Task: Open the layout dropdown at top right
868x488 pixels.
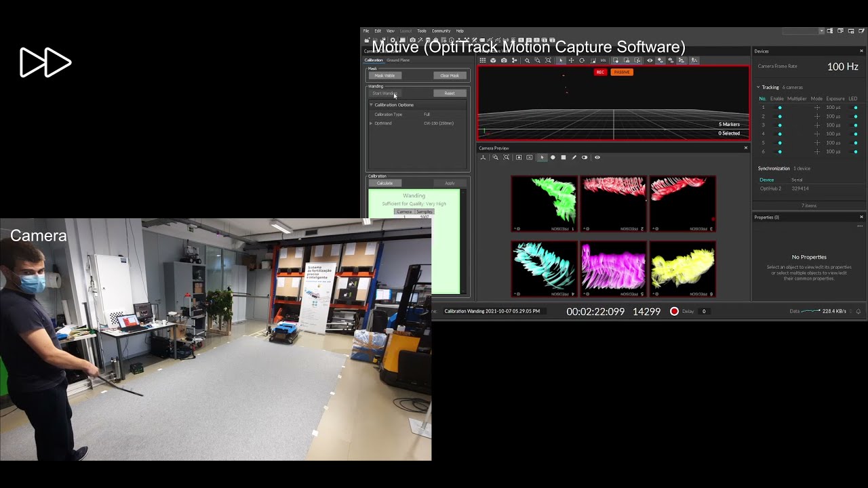Action: coord(804,31)
